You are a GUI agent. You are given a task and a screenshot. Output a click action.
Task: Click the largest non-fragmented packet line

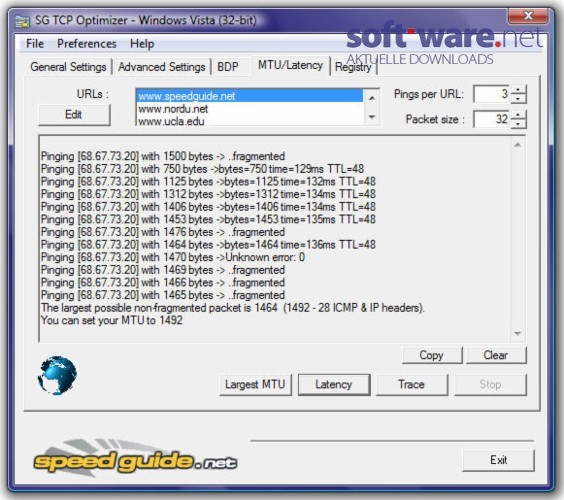pos(233,308)
